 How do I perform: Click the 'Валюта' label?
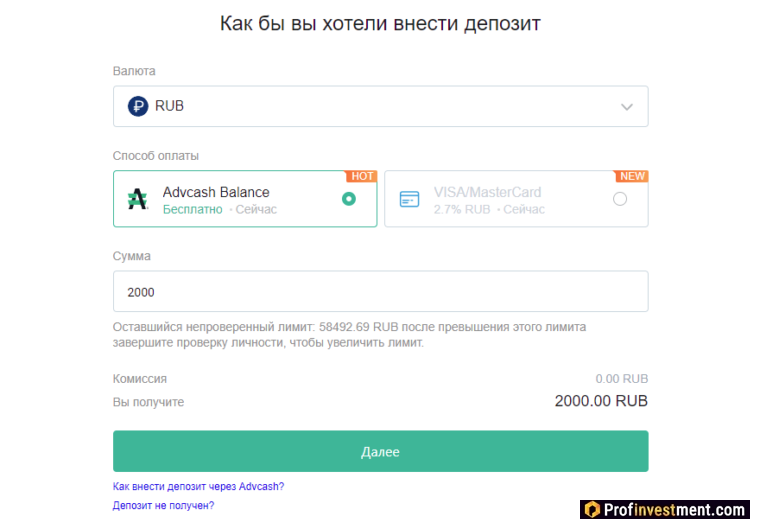click(134, 71)
